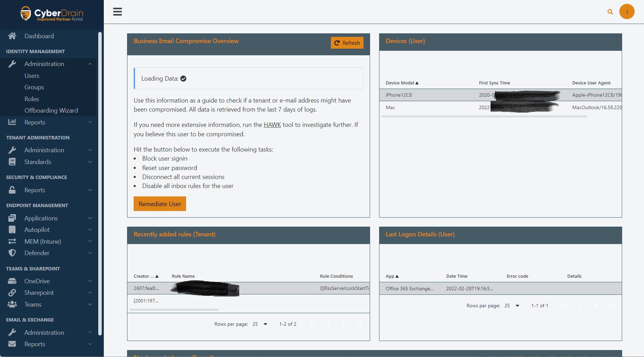
Task: Click the Reports bar-chart icon
Action: [12, 122]
